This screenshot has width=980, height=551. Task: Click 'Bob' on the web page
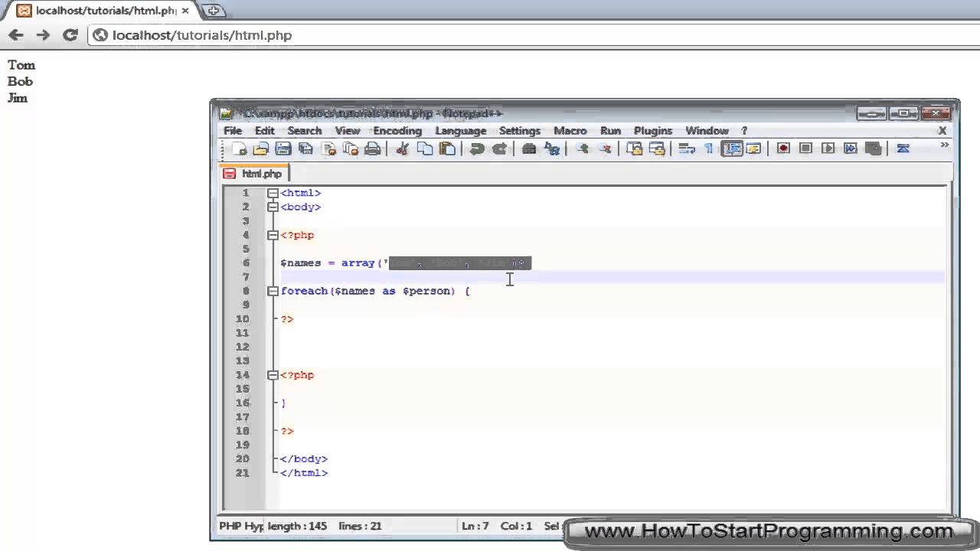[x=21, y=81]
